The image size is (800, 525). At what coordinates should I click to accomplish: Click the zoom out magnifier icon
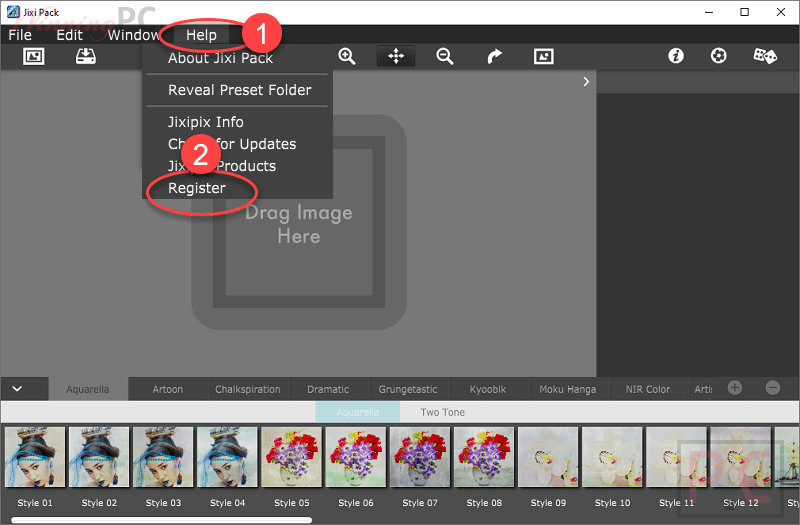pyautogui.click(x=445, y=56)
